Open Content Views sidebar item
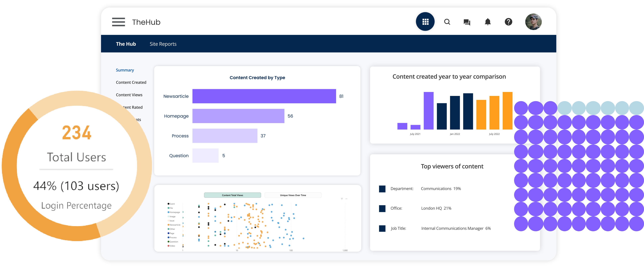Image resolution: width=644 pixels, height=268 pixels. [129, 95]
